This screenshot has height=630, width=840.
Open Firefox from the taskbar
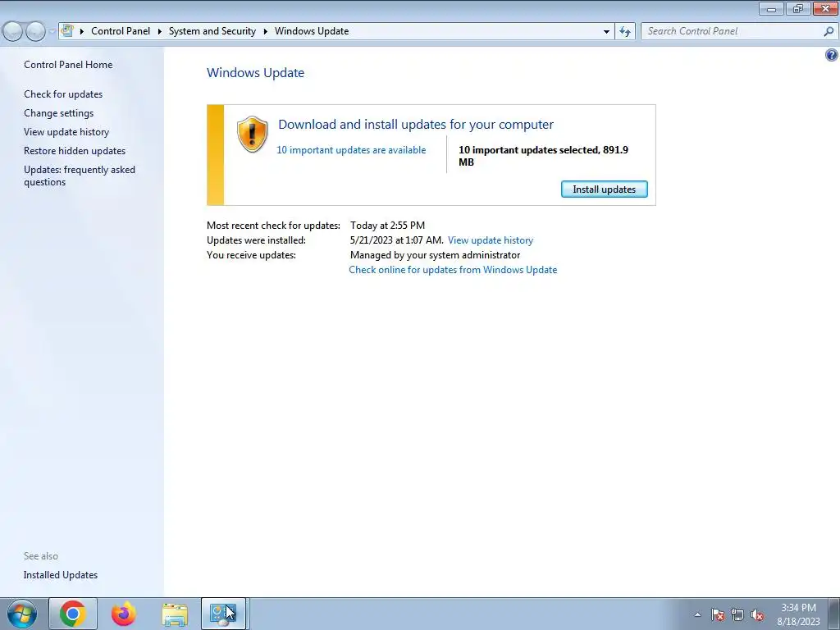[124, 614]
